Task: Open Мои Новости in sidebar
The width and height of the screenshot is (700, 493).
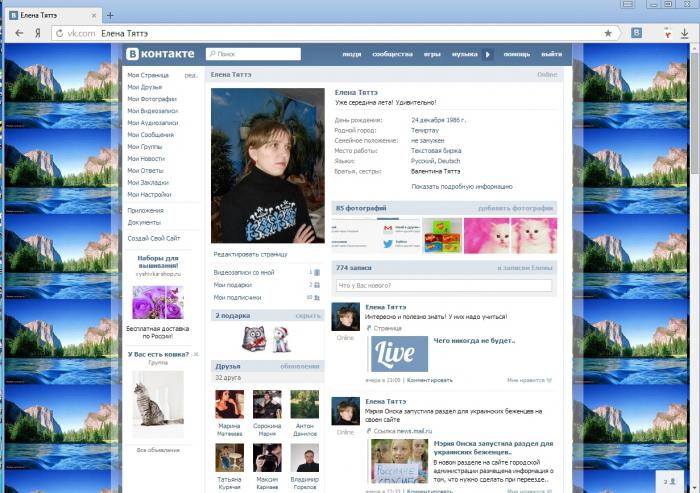Action: pos(146,159)
